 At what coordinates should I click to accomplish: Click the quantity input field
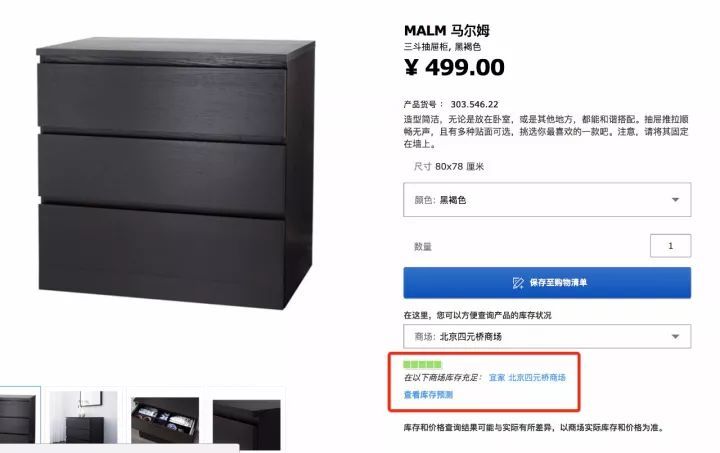click(670, 246)
